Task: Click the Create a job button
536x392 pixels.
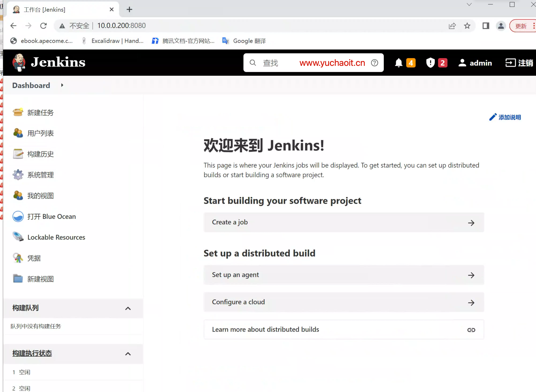Action: coord(344,222)
